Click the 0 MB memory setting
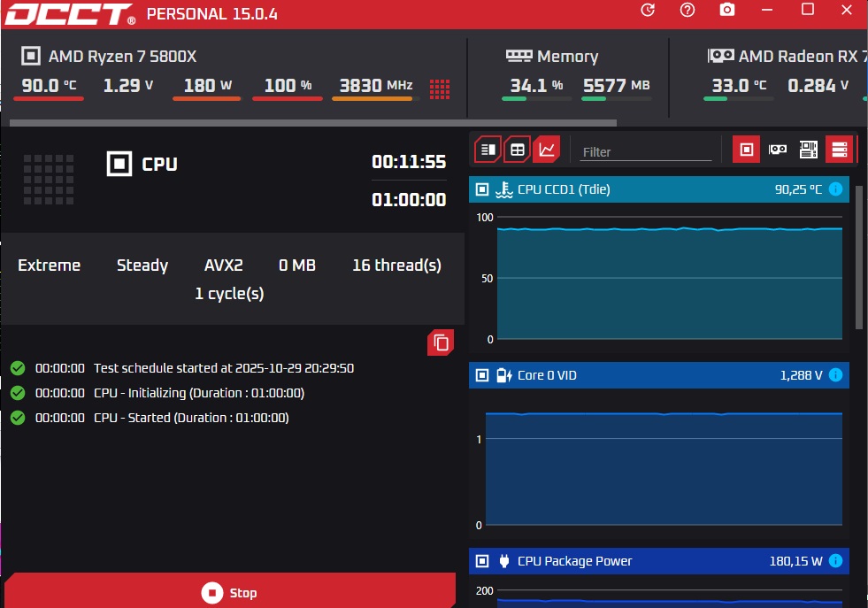 [x=297, y=266]
